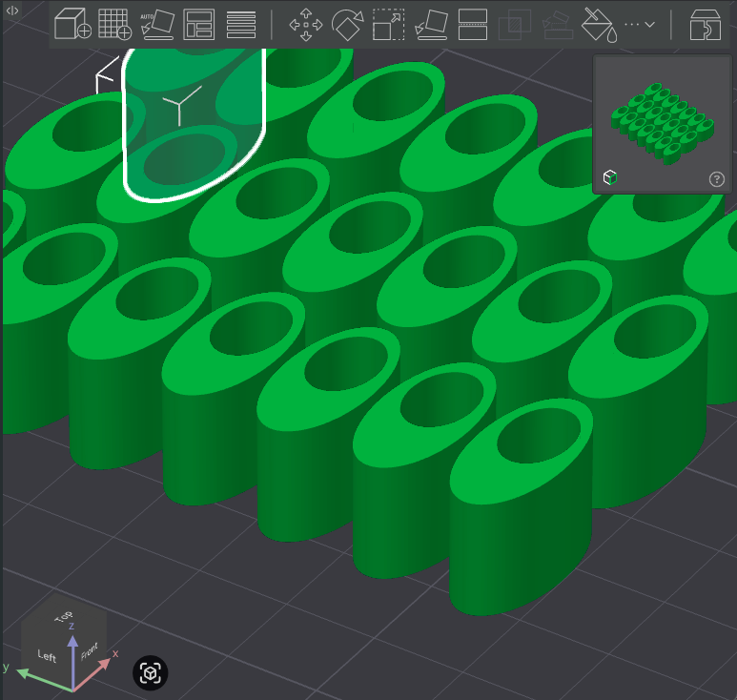Screen dimensions: 737x700
Task: Switch to Top view on the view cube
Action: 64,616
